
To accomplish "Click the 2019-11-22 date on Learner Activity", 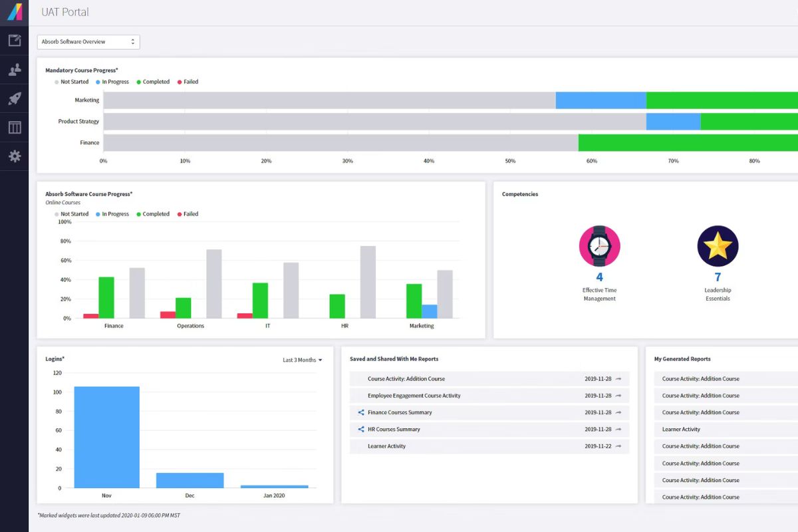I will pyautogui.click(x=598, y=446).
